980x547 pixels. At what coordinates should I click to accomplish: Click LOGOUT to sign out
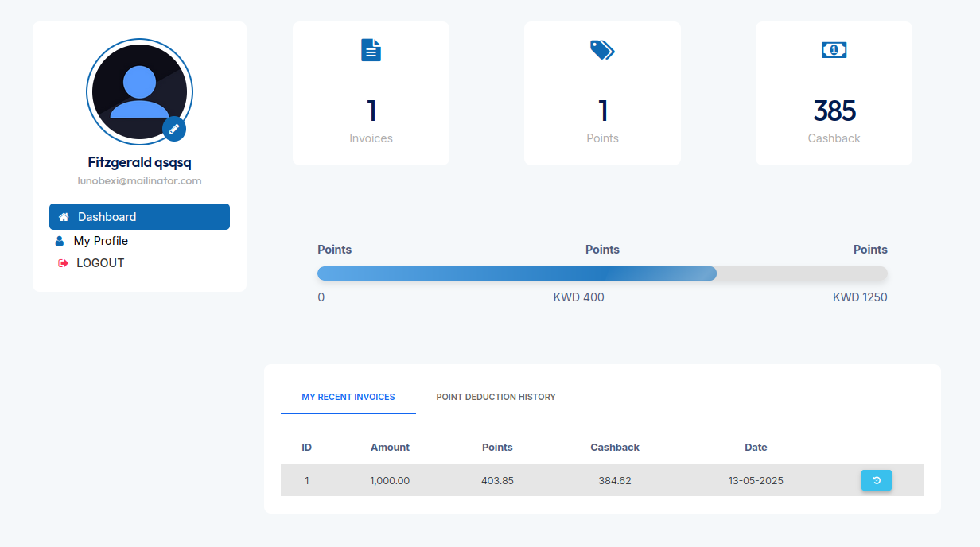[x=100, y=262]
